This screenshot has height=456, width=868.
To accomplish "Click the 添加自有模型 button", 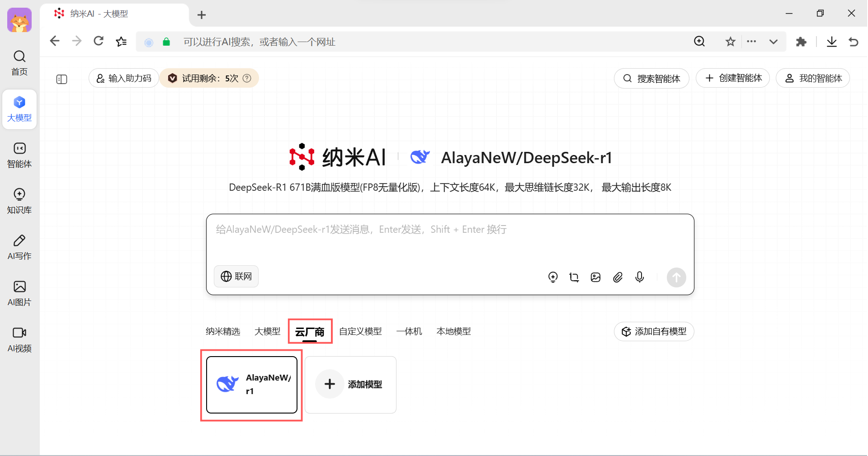I will [x=654, y=331].
